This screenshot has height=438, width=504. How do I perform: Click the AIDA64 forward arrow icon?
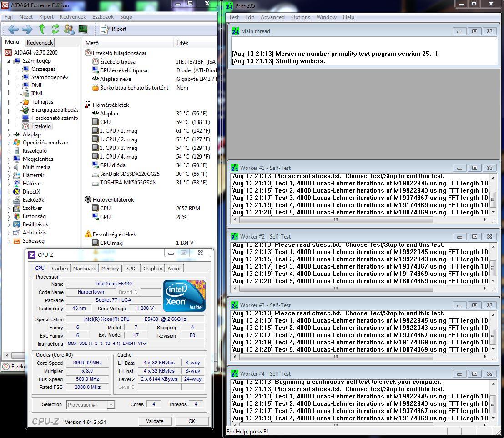(x=27, y=29)
